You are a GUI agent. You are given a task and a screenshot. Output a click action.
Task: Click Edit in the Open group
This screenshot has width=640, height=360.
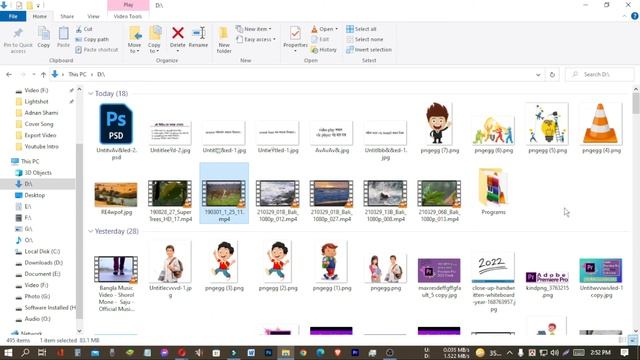[320, 39]
